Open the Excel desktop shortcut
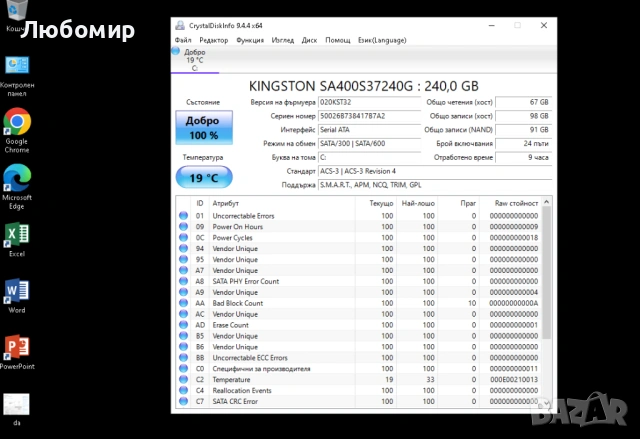640x439 pixels. pyautogui.click(x=17, y=239)
